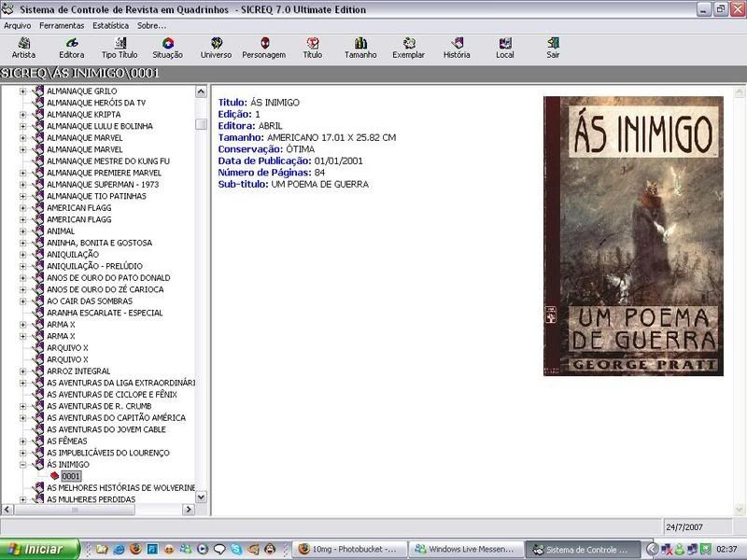The image size is (747, 560).
Task: Launch Firefox from the quick launch bar
Action: coord(135,549)
